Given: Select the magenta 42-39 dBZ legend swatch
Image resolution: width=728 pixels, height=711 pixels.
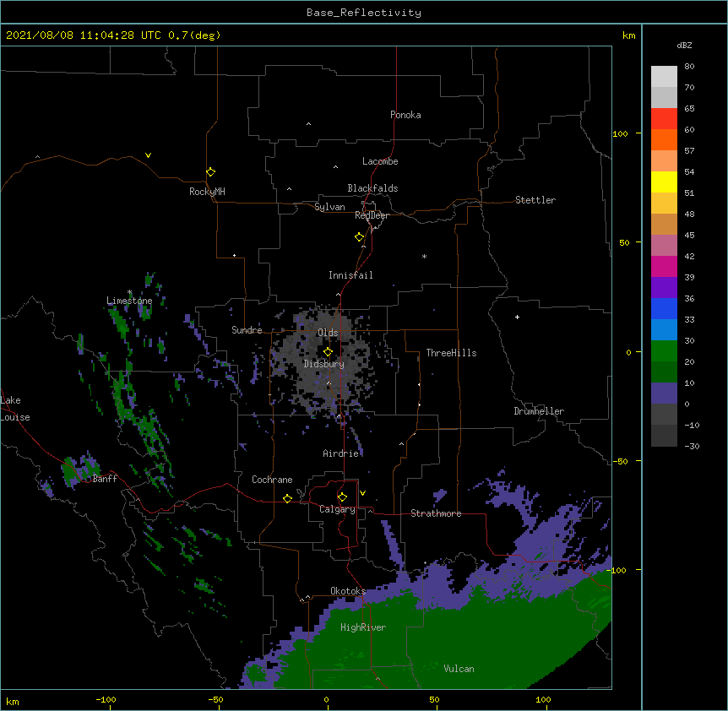Looking at the screenshot, I should (x=664, y=266).
